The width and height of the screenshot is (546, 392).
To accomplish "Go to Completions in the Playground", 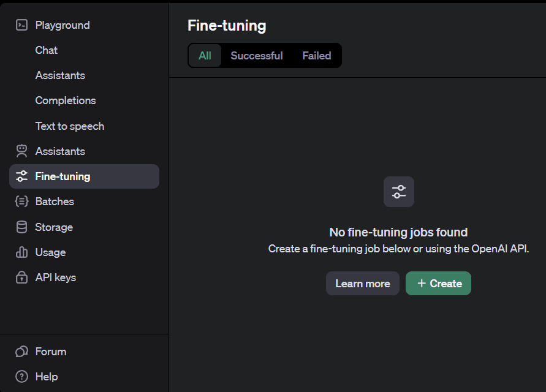I will click(x=66, y=100).
